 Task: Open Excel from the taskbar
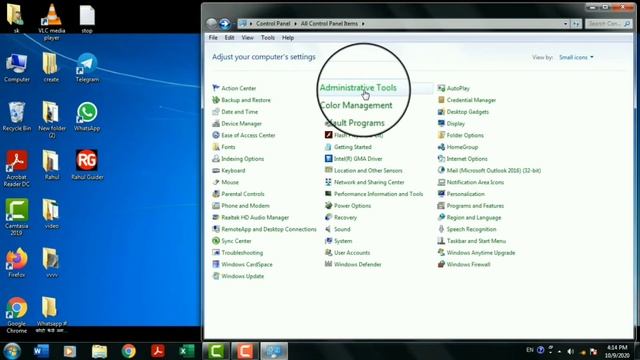[187, 351]
